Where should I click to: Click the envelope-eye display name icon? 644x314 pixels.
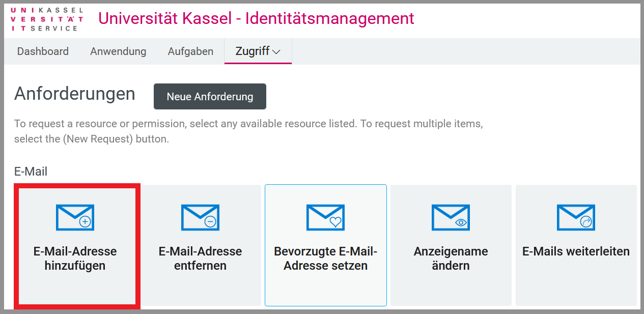click(451, 217)
